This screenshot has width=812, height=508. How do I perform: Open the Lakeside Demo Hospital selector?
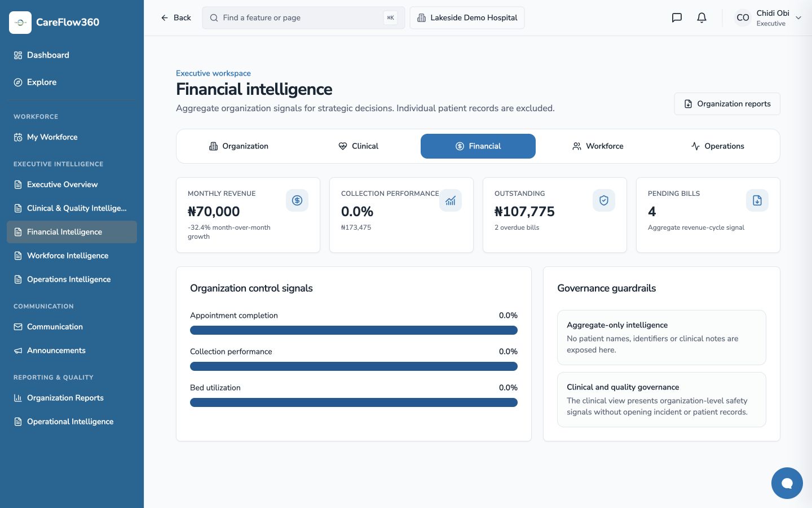point(467,17)
